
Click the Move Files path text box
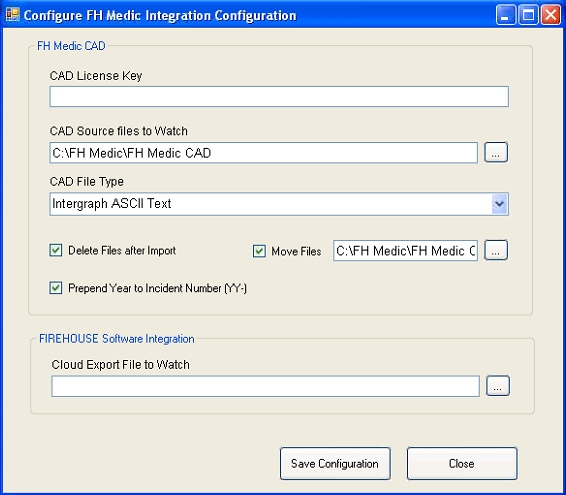(x=405, y=251)
